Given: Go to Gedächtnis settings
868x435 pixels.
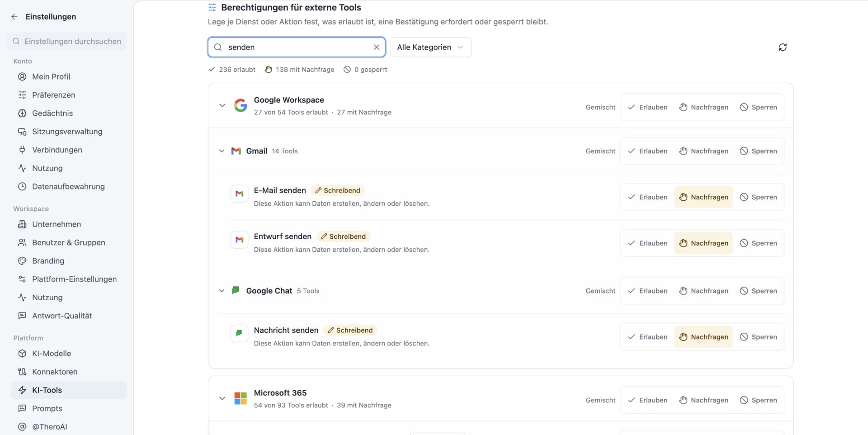Looking at the screenshot, I should coord(69,113).
